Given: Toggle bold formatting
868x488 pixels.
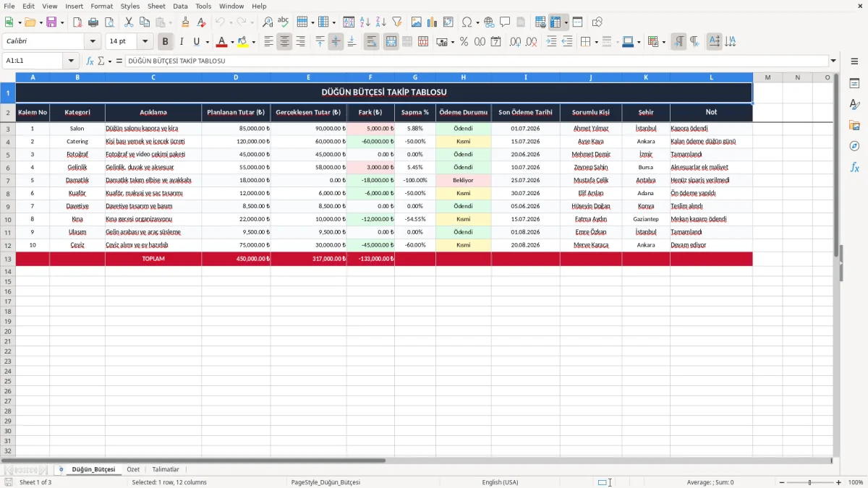Looking at the screenshot, I should pos(166,42).
